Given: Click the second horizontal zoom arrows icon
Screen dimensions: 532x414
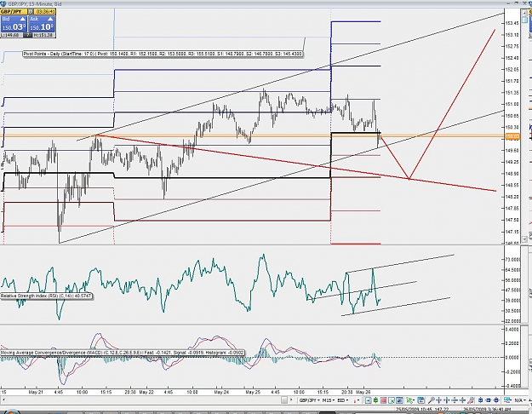Looking at the screenshot, I should click(447, 400).
